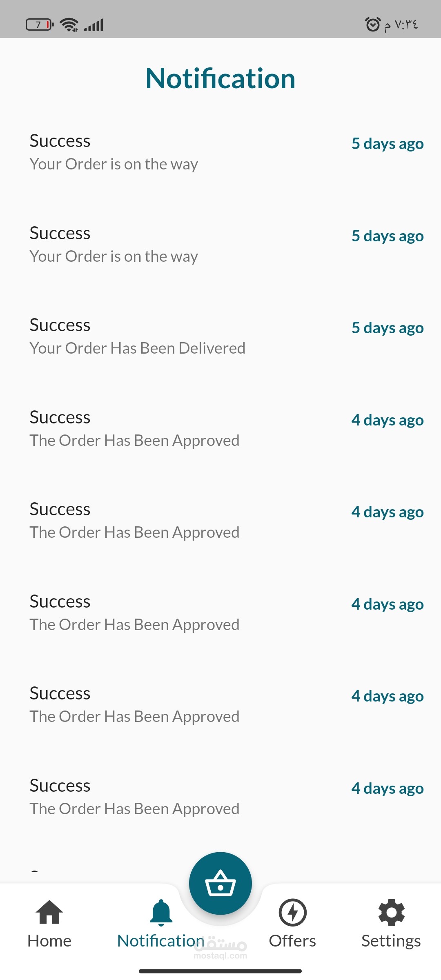Viewport: 441px width, 980px height.
Task: Open last visible 'Order Has Been Approved' notification
Action: [x=220, y=797]
